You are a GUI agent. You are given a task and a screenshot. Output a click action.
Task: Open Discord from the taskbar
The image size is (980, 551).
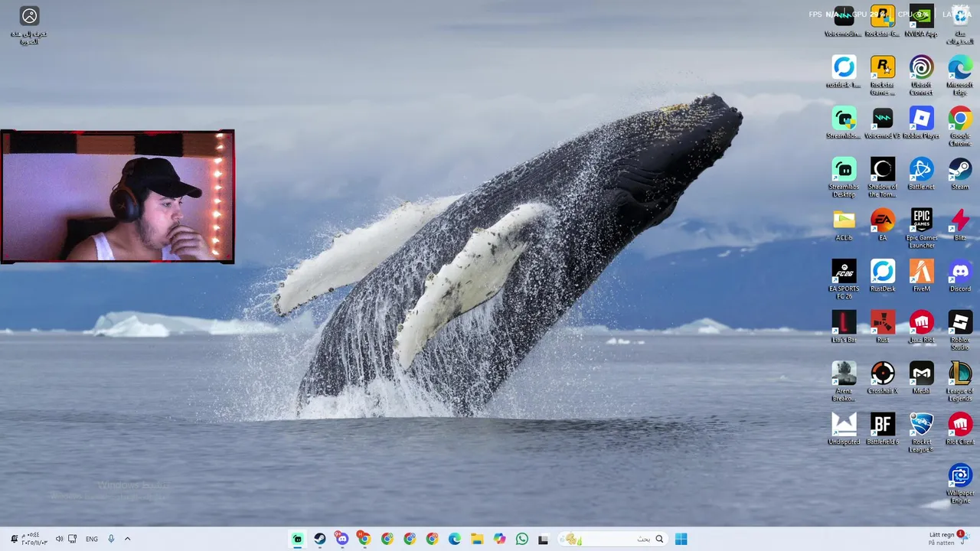point(342,539)
